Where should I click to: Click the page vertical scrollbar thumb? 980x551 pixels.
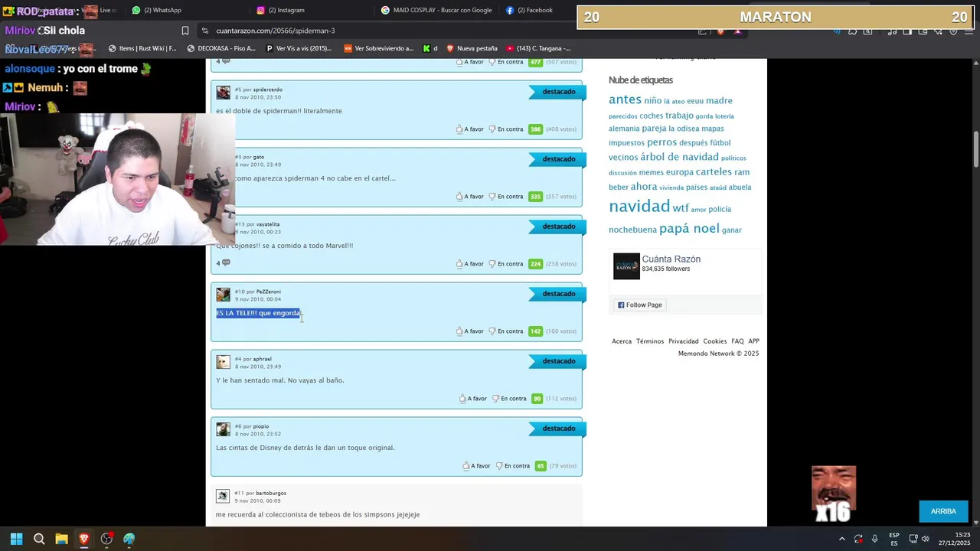point(976,150)
